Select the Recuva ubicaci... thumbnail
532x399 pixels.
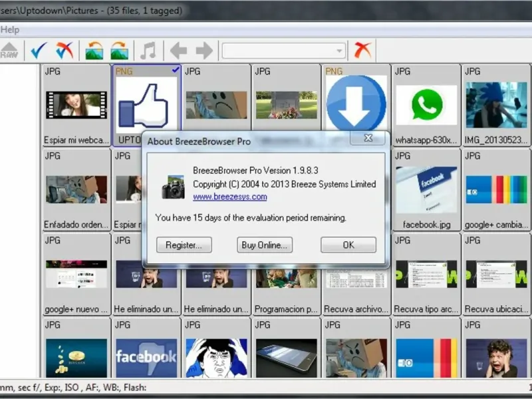[x=496, y=274]
